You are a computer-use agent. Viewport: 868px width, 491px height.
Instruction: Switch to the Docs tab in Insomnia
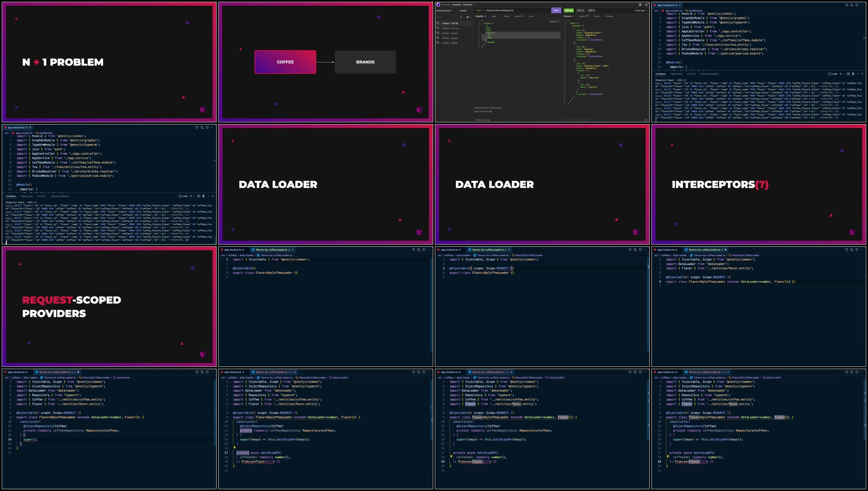tap(531, 16)
